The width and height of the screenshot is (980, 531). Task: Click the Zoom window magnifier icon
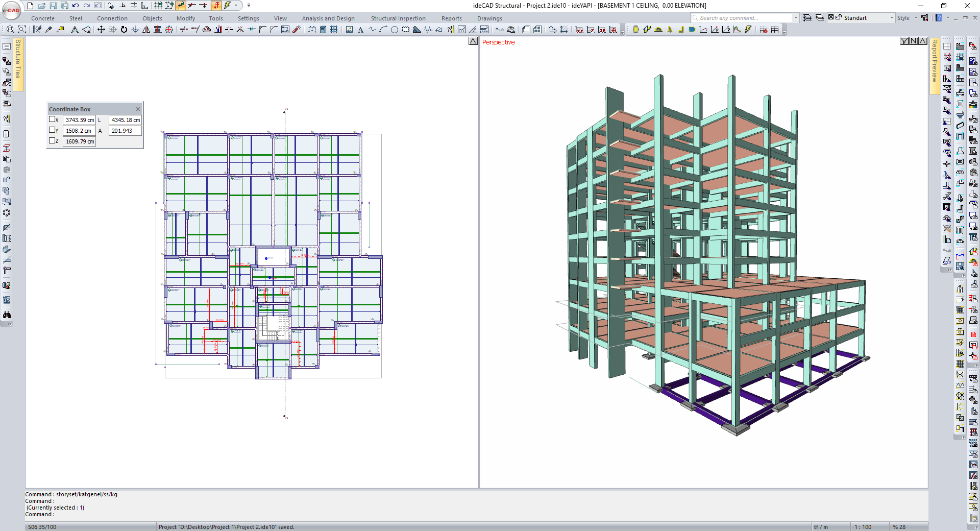click(x=10, y=30)
